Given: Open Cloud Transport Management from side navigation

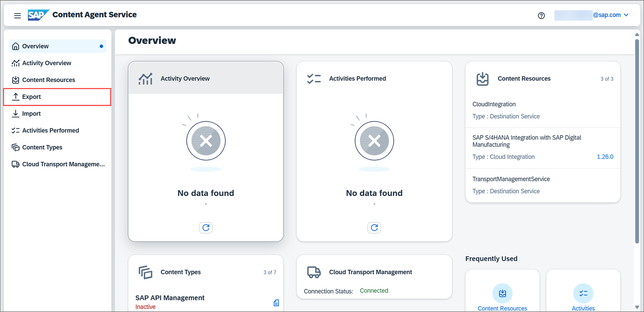Looking at the screenshot, I should (x=58, y=164).
